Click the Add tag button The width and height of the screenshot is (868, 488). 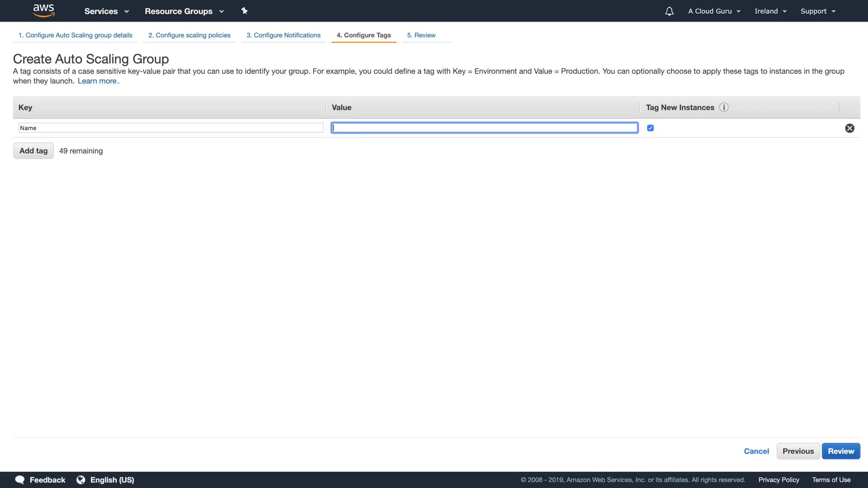pyautogui.click(x=33, y=151)
